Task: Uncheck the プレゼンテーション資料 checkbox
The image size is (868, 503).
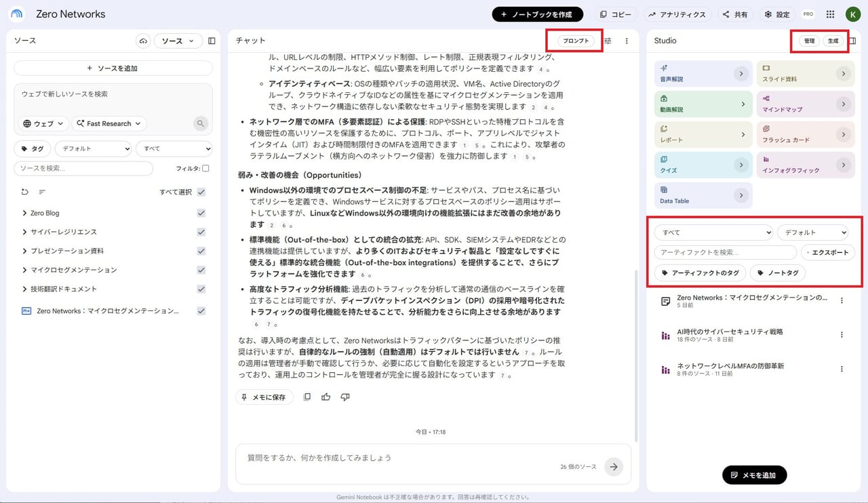Action: coord(201,251)
